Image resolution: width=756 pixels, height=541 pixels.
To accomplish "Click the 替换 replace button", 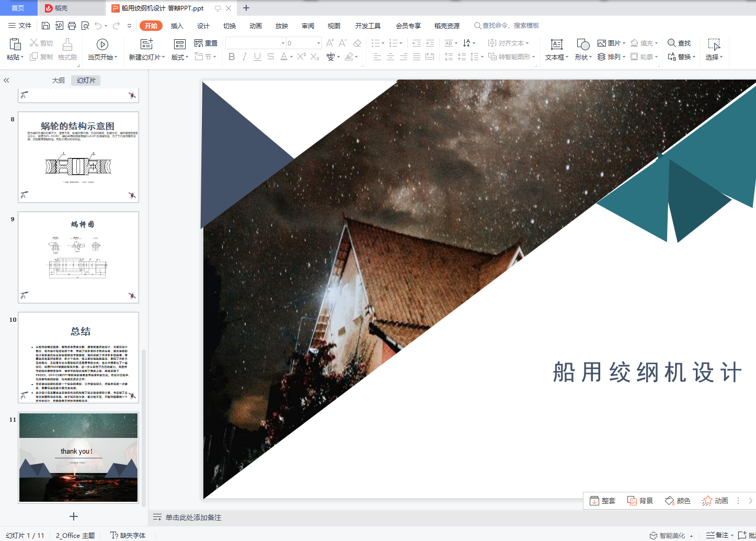I will (681, 57).
